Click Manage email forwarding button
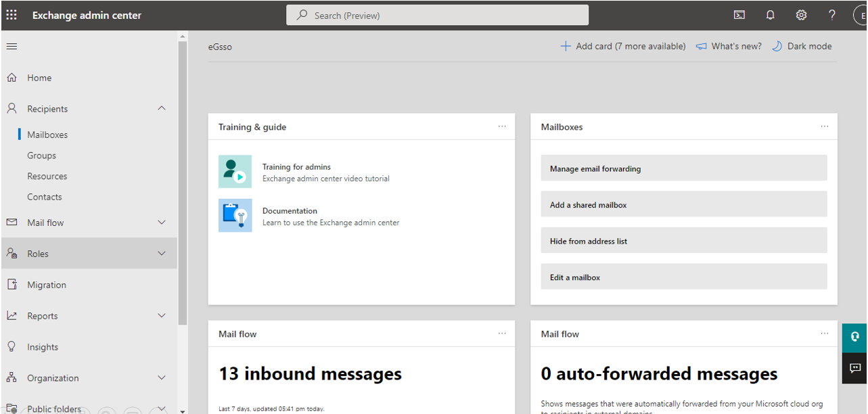The width and height of the screenshot is (868, 414). pyautogui.click(x=684, y=168)
